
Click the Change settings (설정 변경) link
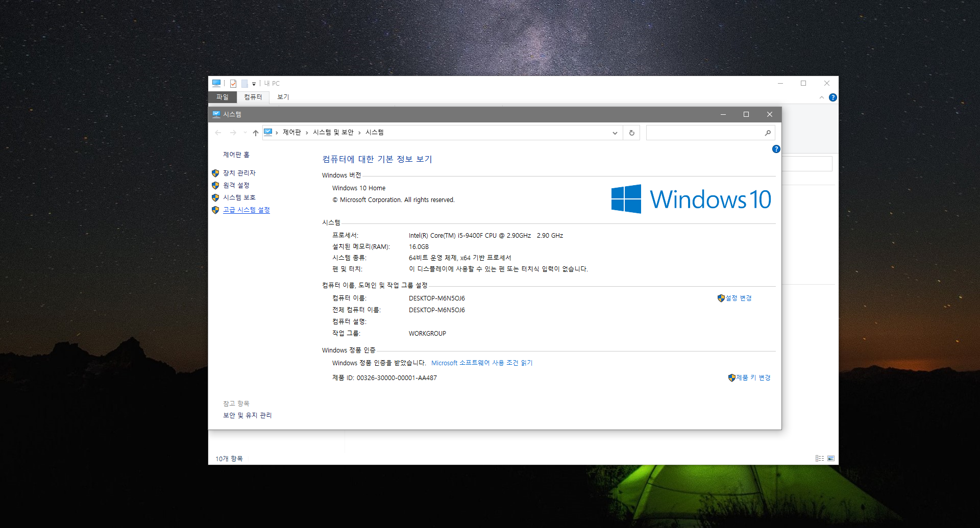point(739,298)
